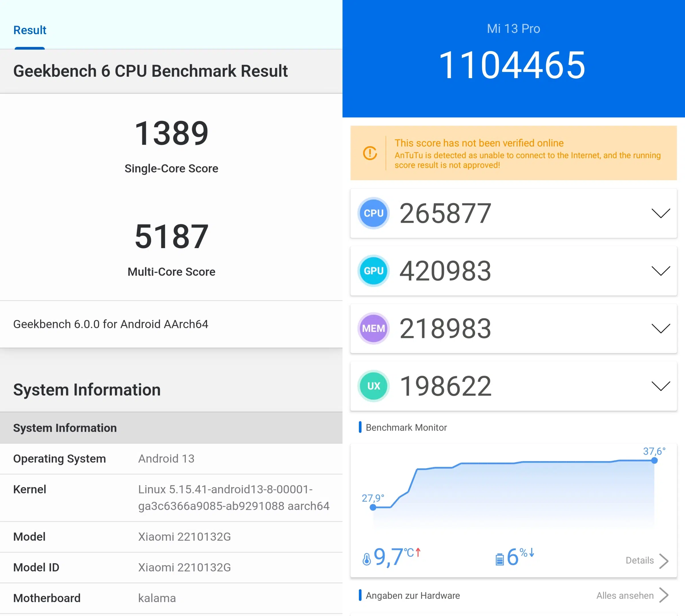Click the Single-Core Score label

(171, 169)
